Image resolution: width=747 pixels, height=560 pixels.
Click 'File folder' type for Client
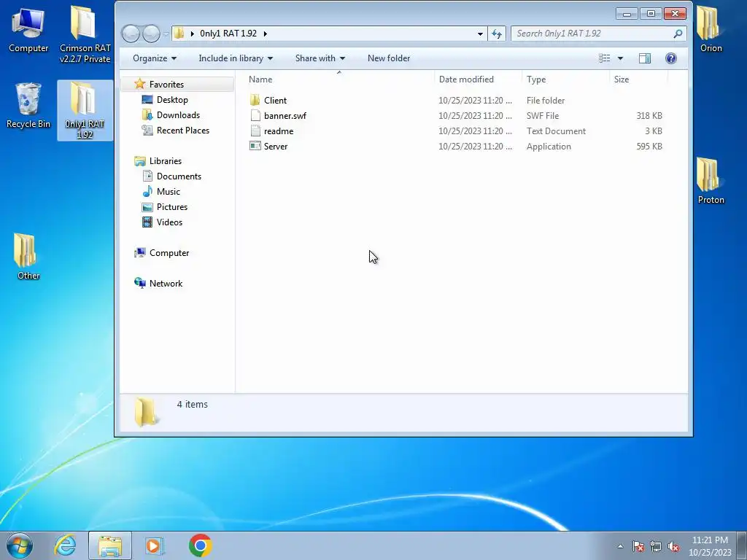(546, 101)
